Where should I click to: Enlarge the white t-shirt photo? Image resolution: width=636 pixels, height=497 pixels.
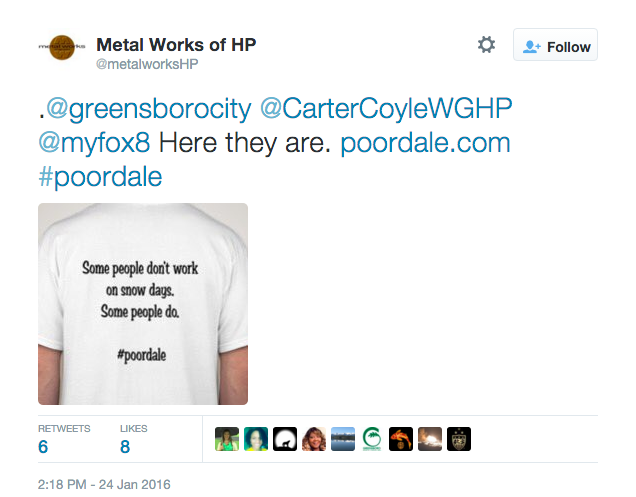pyautogui.click(x=143, y=304)
